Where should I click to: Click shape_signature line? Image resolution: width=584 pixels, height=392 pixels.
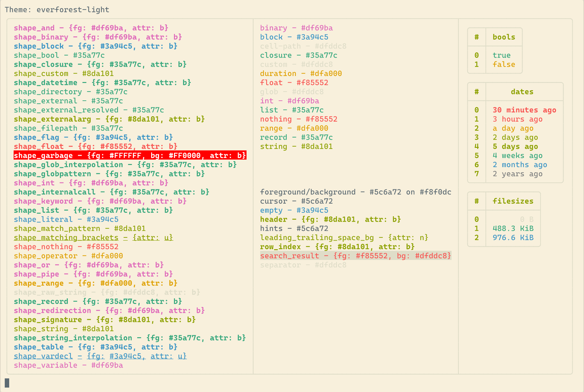pos(105,320)
